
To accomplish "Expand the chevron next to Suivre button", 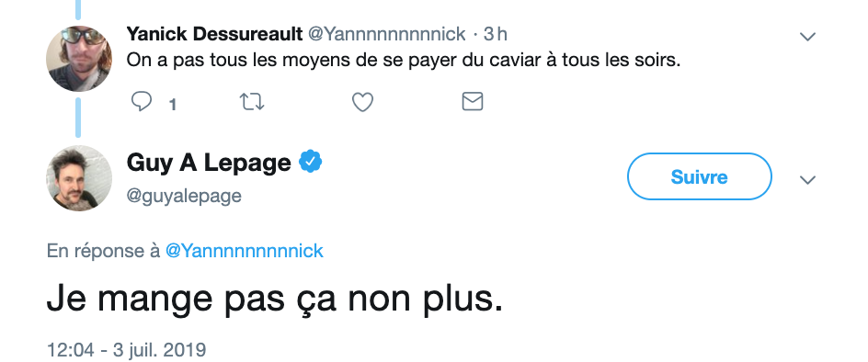I will pos(807,180).
